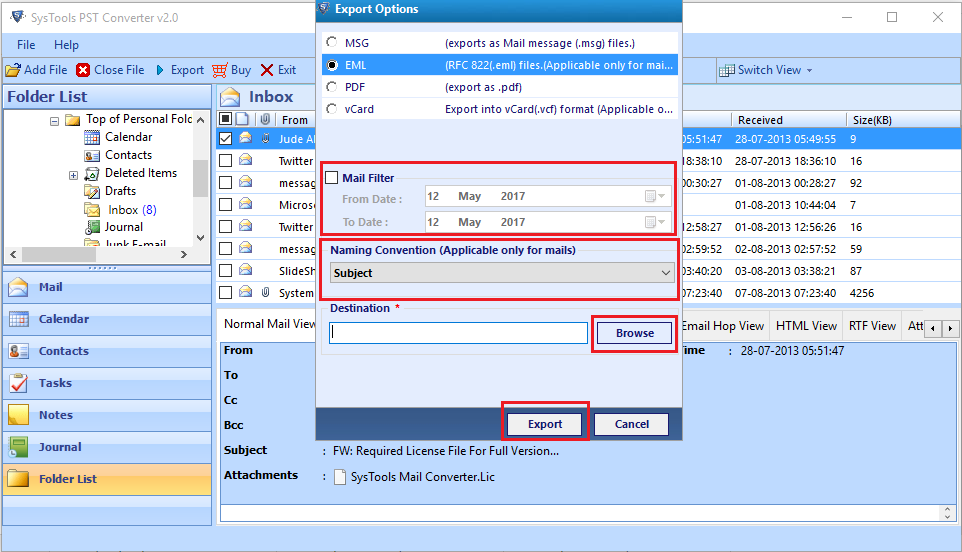Uncheck the Jude mail row checkbox
Screen dimensions: 962x552
[226, 139]
